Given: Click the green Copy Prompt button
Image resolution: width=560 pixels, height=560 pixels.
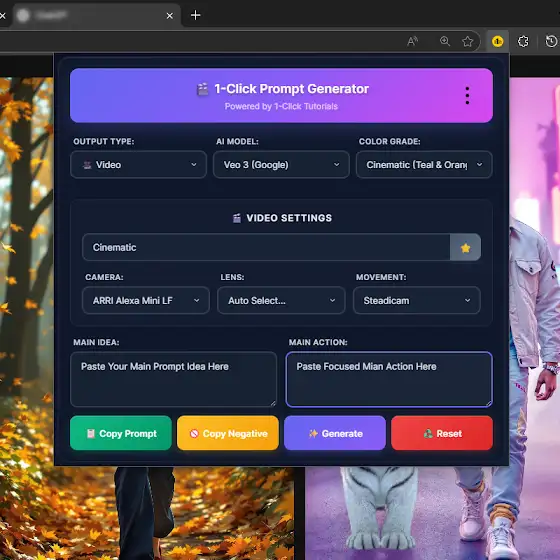Looking at the screenshot, I should tap(121, 433).
